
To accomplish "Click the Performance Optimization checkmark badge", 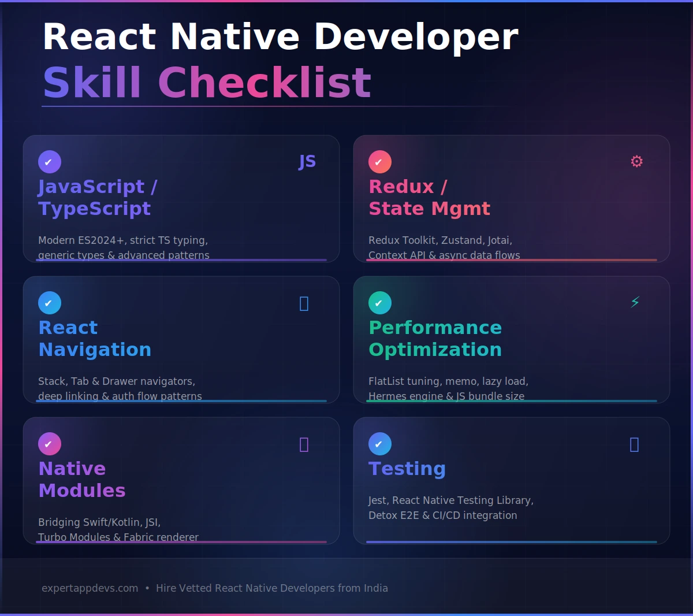I will (380, 303).
